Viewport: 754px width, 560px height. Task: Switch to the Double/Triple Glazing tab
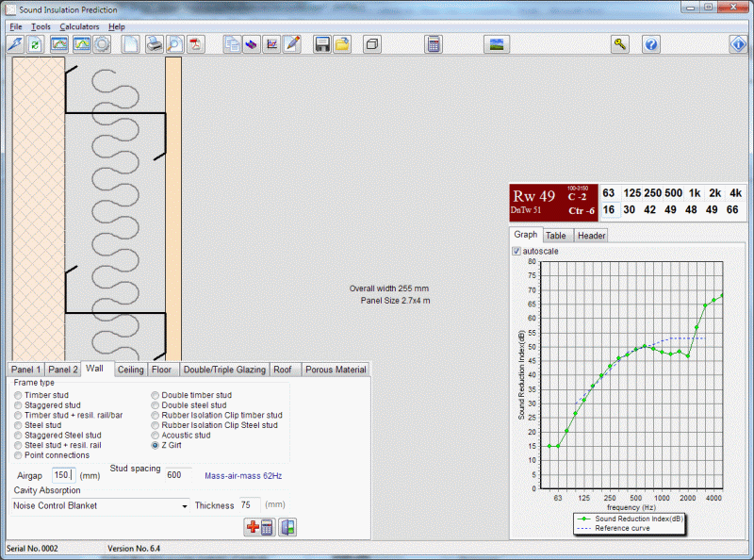pos(224,370)
